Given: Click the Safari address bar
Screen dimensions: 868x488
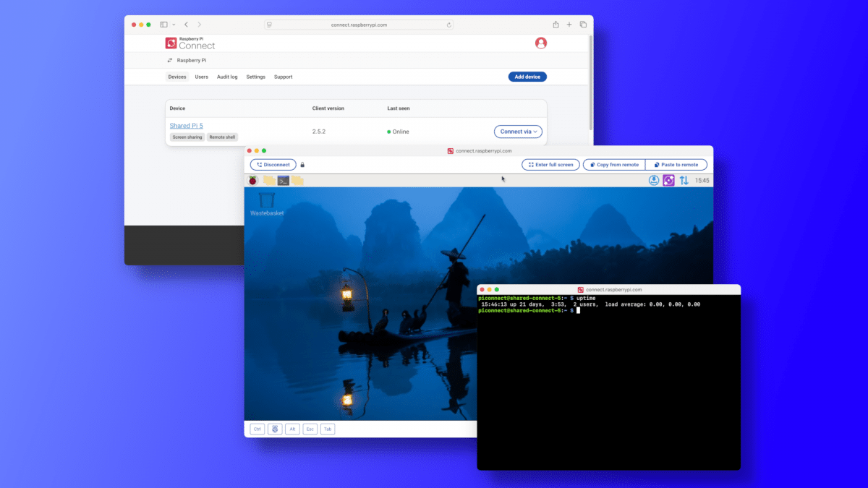Looking at the screenshot, I should point(359,25).
